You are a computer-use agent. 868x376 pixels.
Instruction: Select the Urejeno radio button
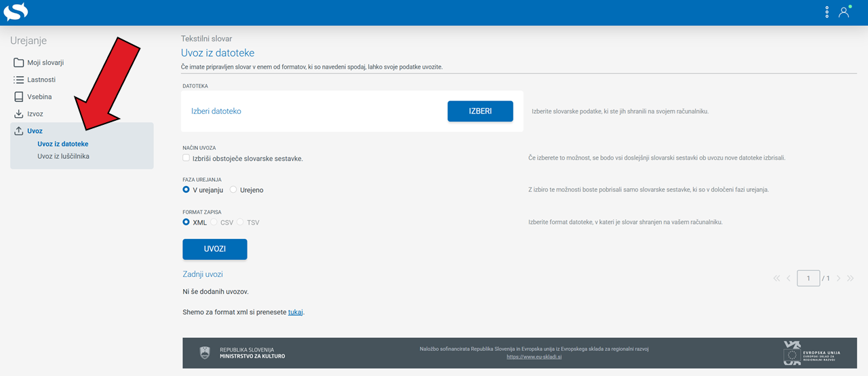click(234, 190)
